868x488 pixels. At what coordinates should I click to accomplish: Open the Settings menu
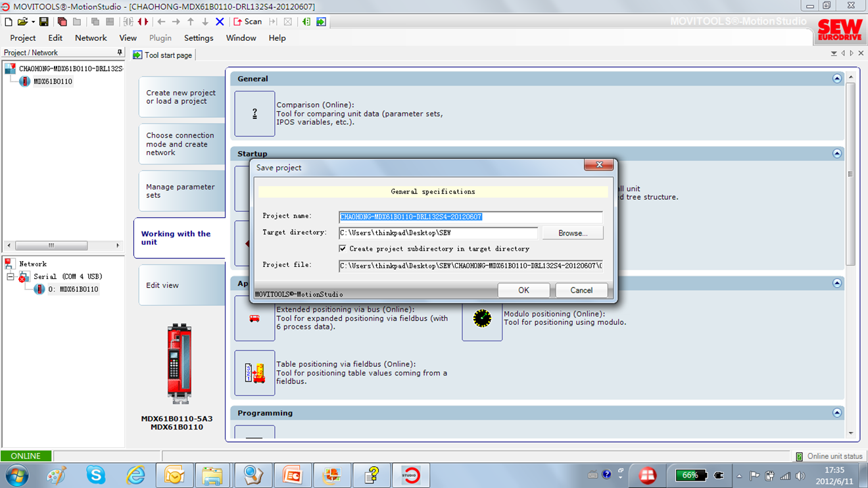coord(199,38)
